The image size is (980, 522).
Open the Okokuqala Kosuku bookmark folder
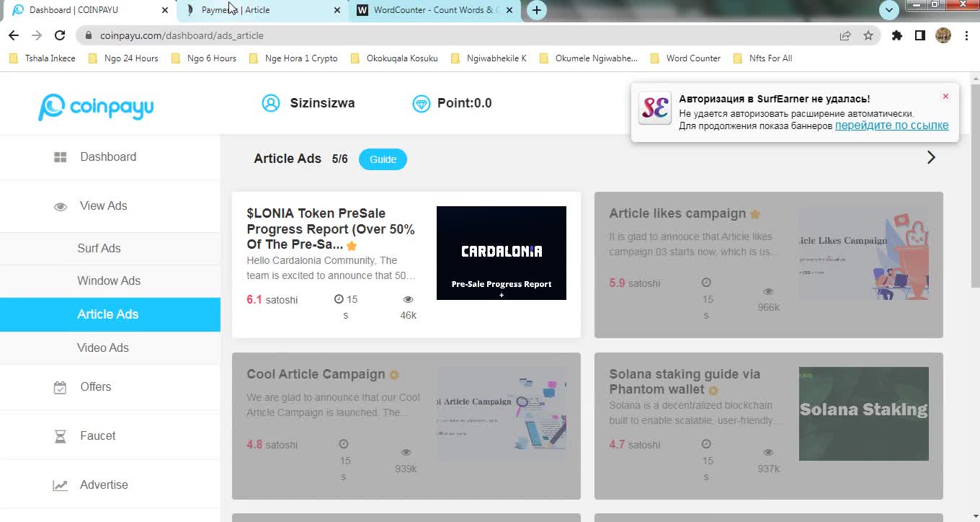[394, 58]
